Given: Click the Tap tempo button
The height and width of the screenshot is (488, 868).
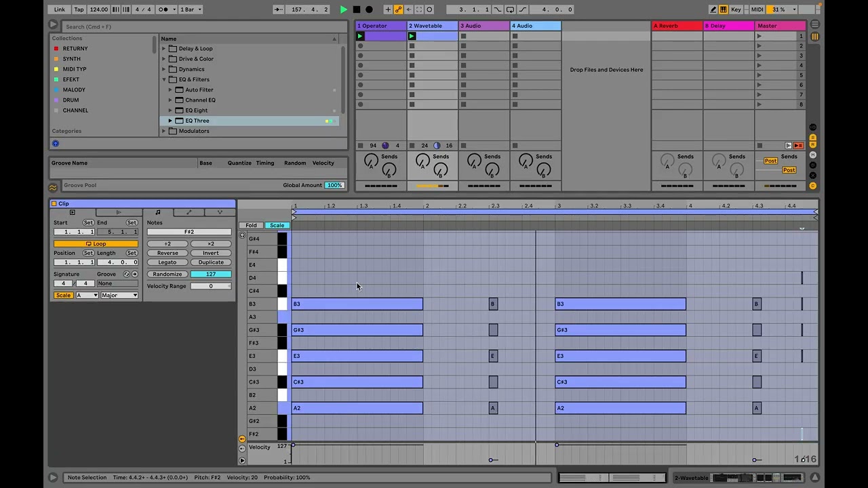Looking at the screenshot, I should point(79,9).
